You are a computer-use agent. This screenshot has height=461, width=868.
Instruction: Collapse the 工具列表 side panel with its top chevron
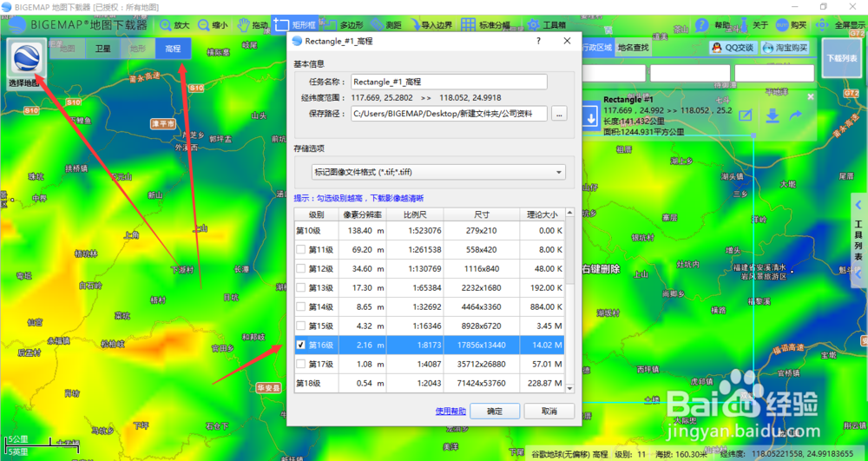(858, 205)
